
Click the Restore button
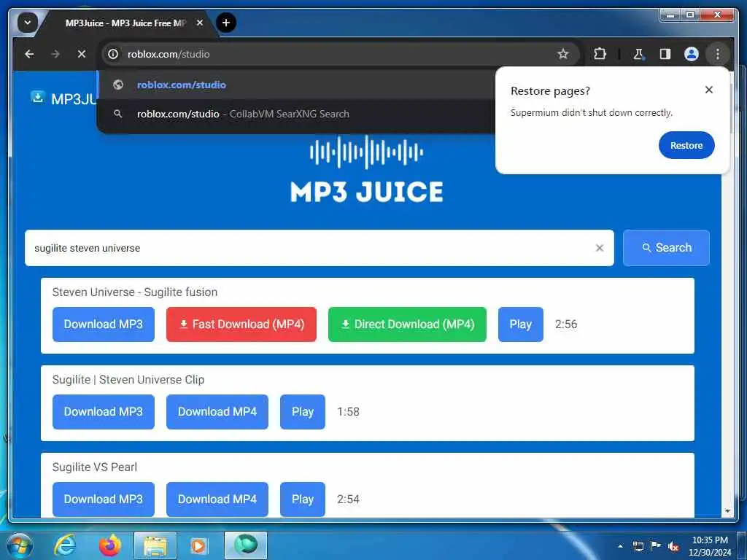pyautogui.click(x=686, y=145)
